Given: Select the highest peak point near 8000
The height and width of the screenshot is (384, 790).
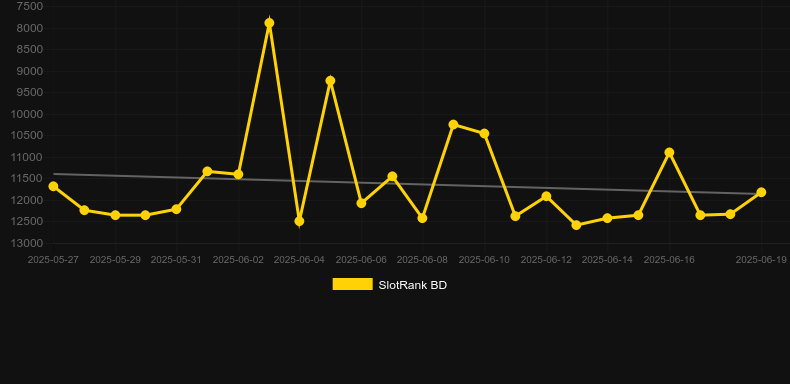Looking at the screenshot, I should point(270,23).
